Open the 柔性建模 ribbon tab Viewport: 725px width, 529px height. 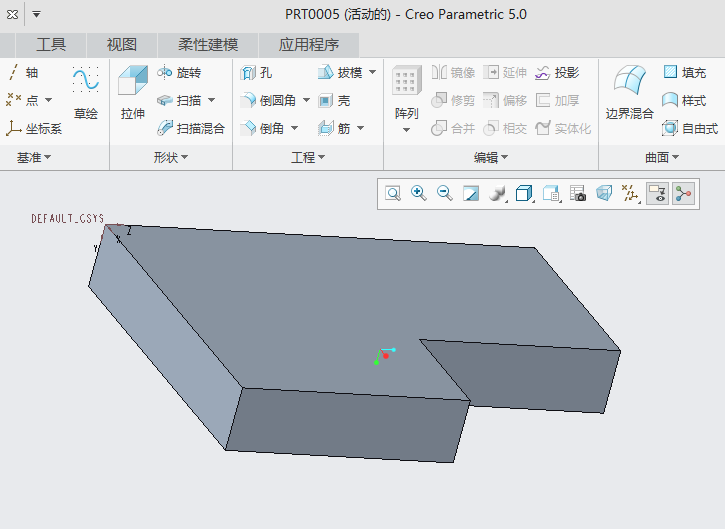[208, 45]
